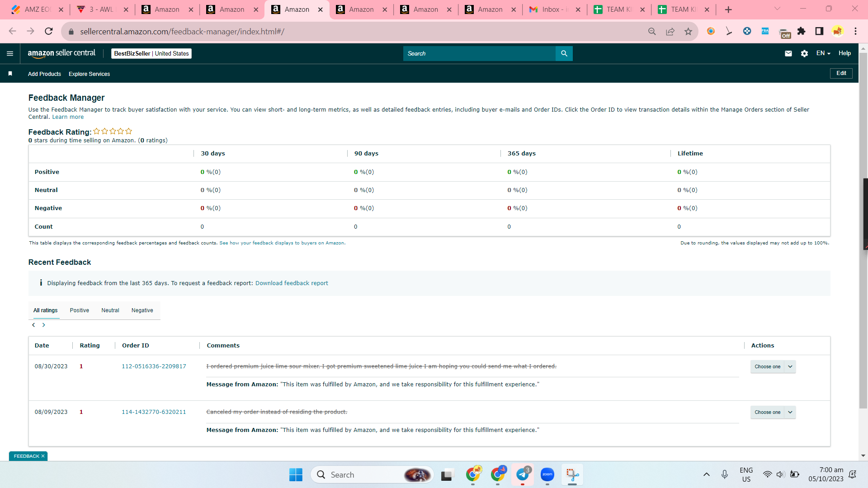Image resolution: width=868 pixels, height=488 pixels.
Task: Show previous feedback page with left arrow
Action: pos(33,325)
